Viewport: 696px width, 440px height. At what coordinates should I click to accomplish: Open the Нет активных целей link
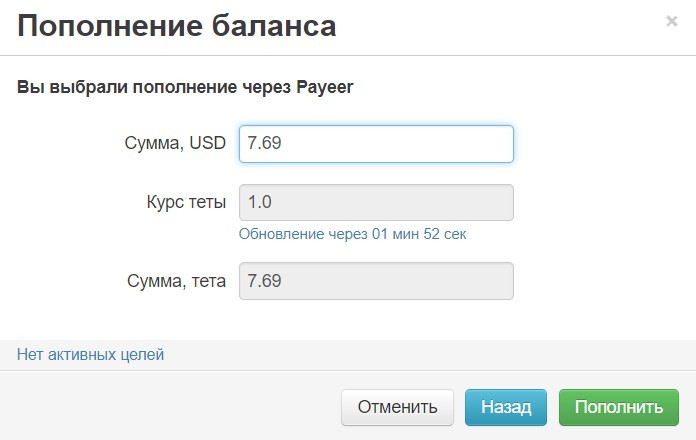(x=90, y=354)
